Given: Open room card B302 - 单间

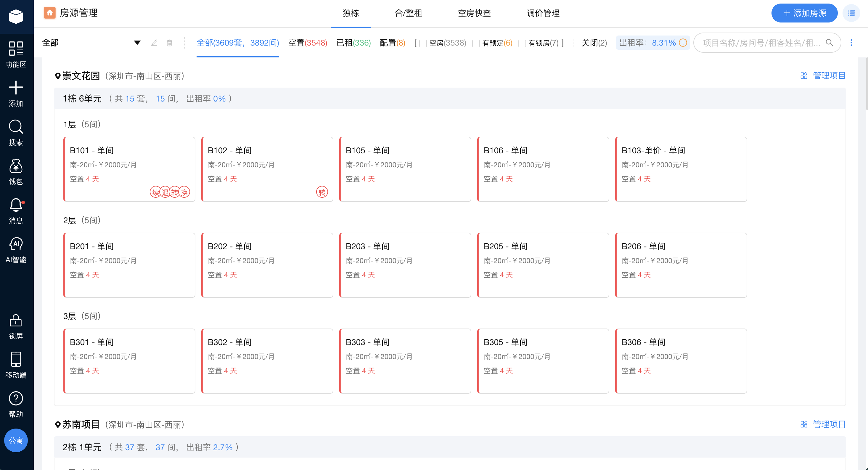Looking at the screenshot, I should click(x=267, y=361).
